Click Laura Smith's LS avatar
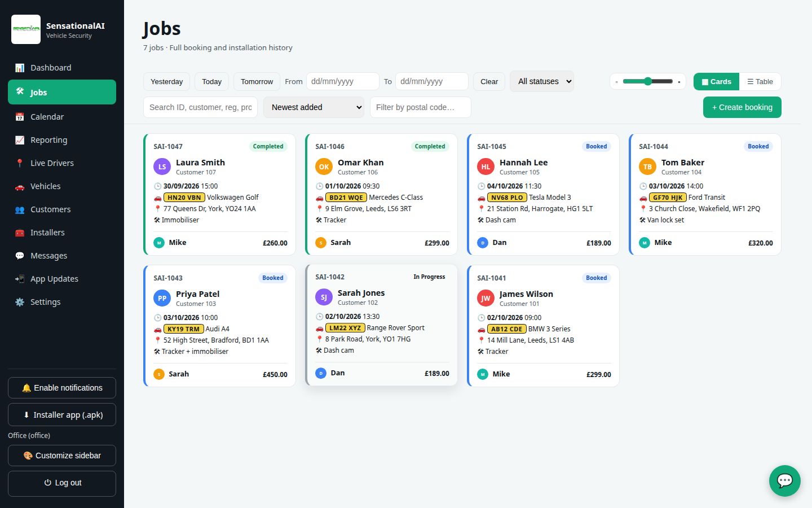The height and width of the screenshot is (508, 812). click(162, 167)
